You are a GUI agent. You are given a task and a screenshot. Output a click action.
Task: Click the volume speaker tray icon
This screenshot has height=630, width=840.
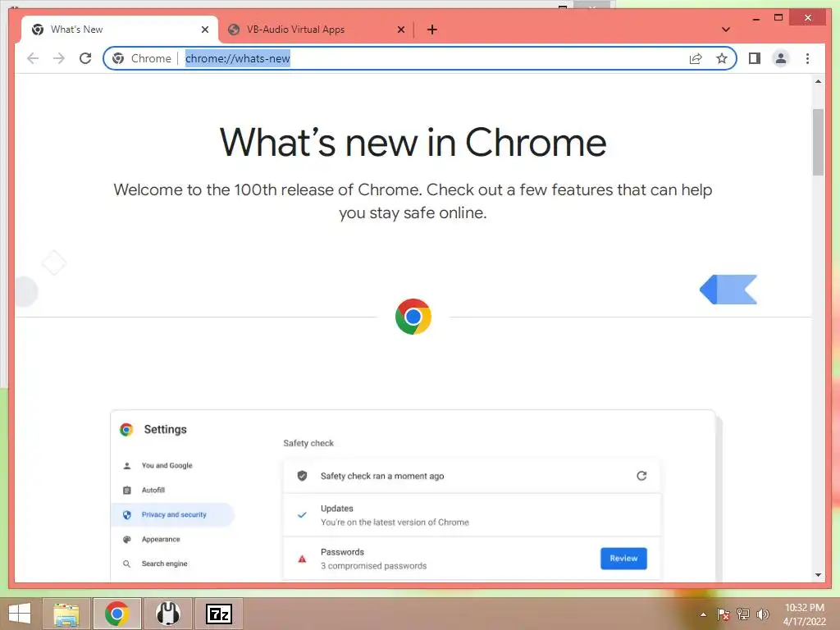(762, 614)
